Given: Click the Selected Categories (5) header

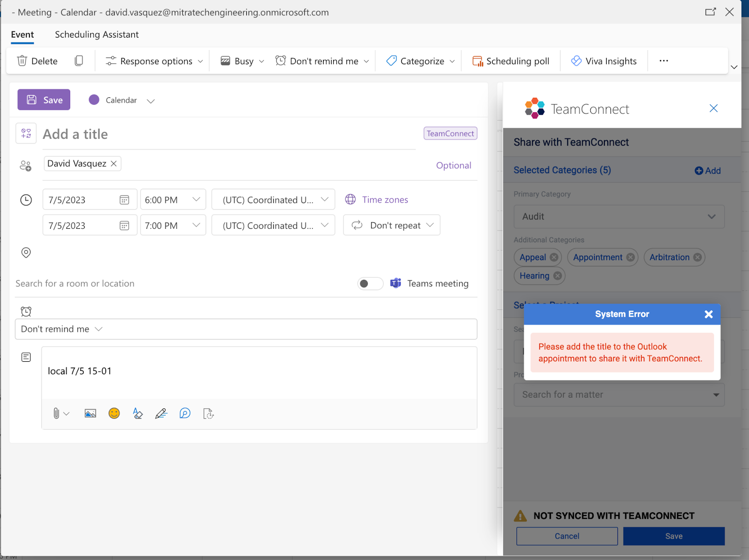Looking at the screenshot, I should (x=562, y=170).
